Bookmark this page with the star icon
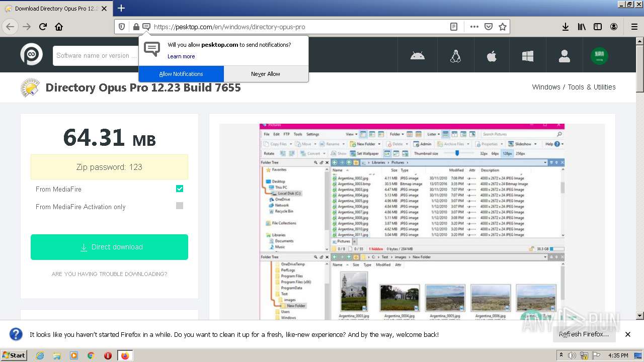The image size is (644, 362). [x=502, y=27]
